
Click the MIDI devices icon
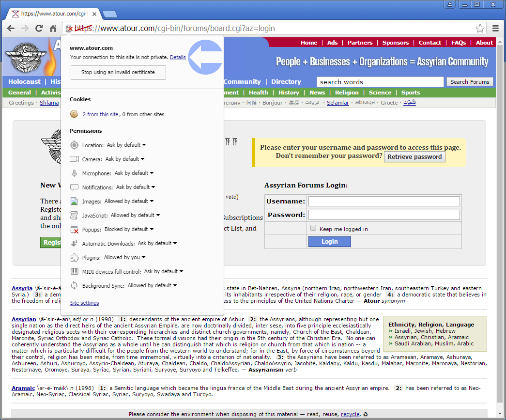(x=74, y=271)
